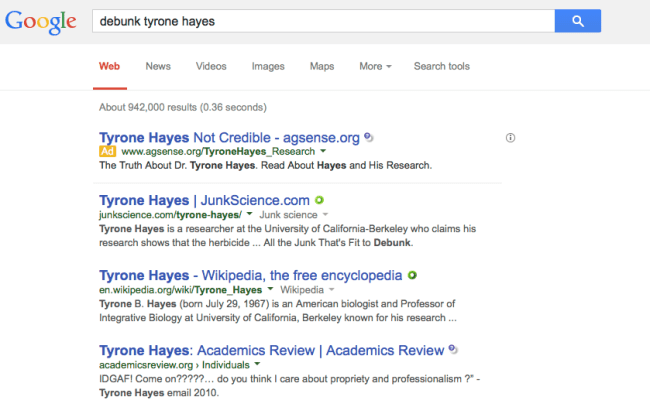The image size is (650, 414).
Task: Click the search box containing debunk tyrone hayes
Action: click(x=320, y=20)
